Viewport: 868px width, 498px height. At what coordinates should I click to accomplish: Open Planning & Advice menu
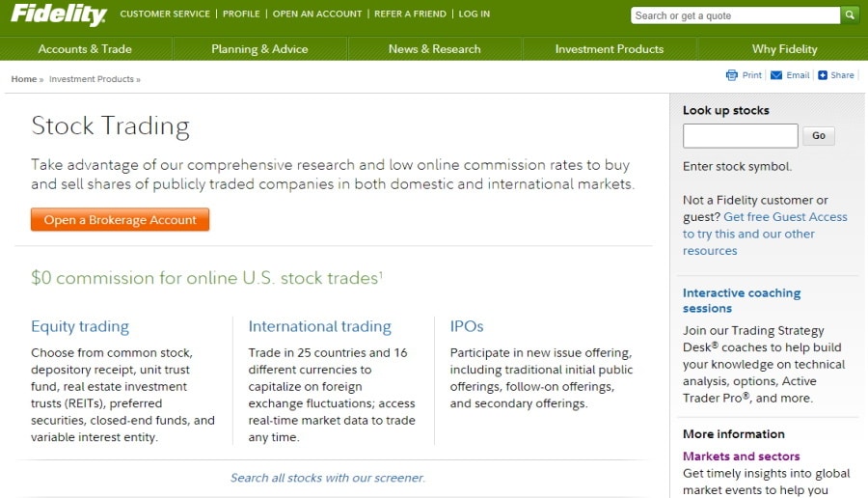(x=259, y=49)
